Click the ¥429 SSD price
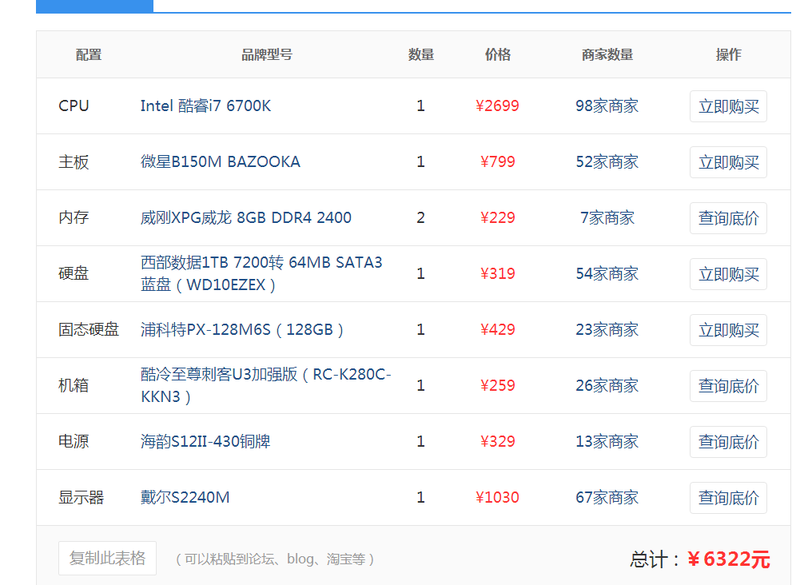800x585 pixels. (x=497, y=329)
